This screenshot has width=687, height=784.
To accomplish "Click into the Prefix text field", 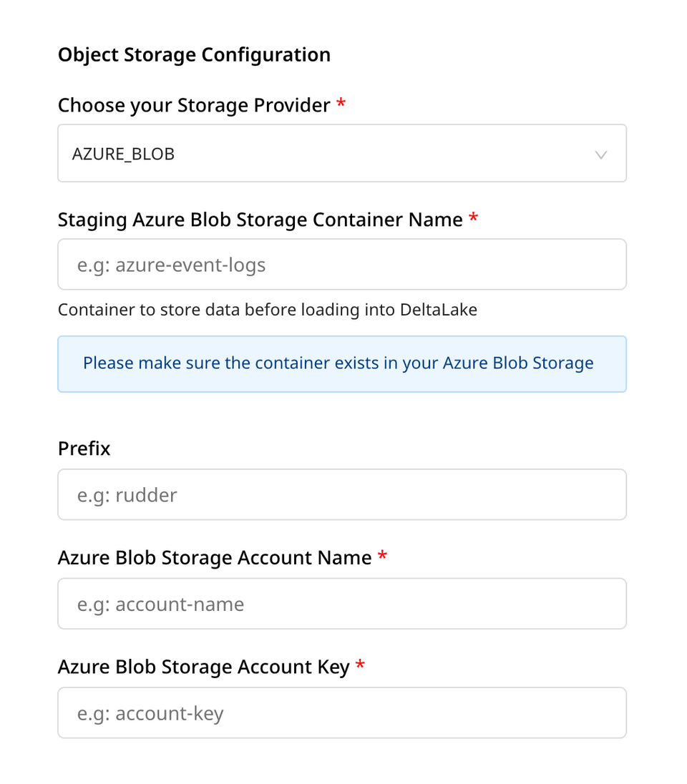I will pyautogui.click(x=342, y=495).
